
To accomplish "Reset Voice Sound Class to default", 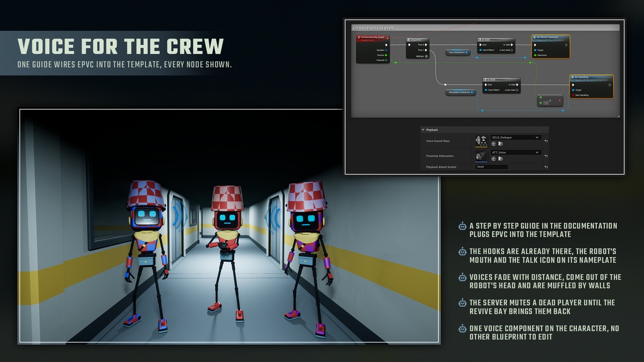I will (546, 141).
